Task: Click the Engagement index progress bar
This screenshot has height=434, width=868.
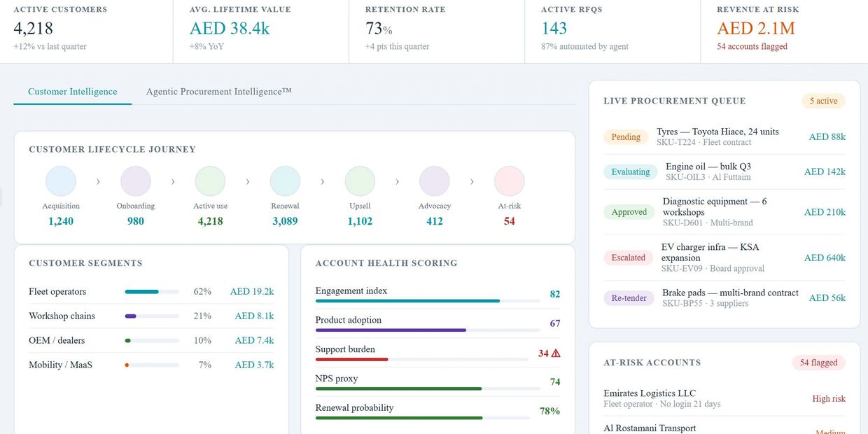Action: click(428, 301)
